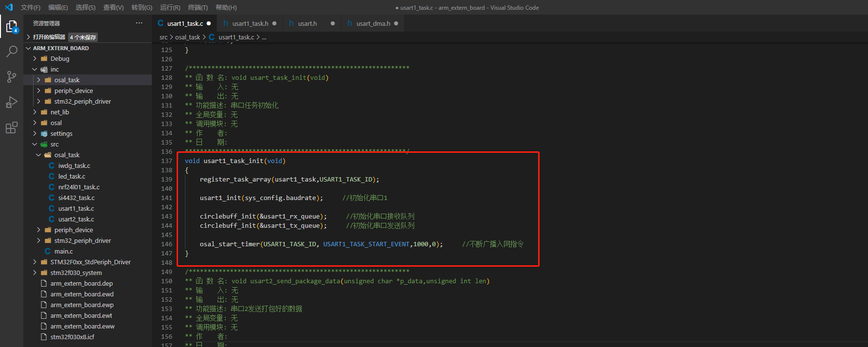Open led_task.c from the file tree

(x=72, y=176)
